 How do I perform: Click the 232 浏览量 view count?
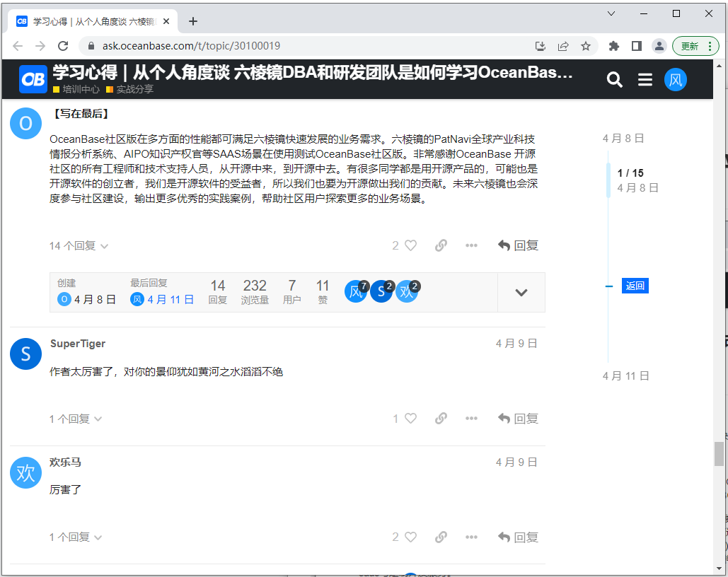point(255,291)
